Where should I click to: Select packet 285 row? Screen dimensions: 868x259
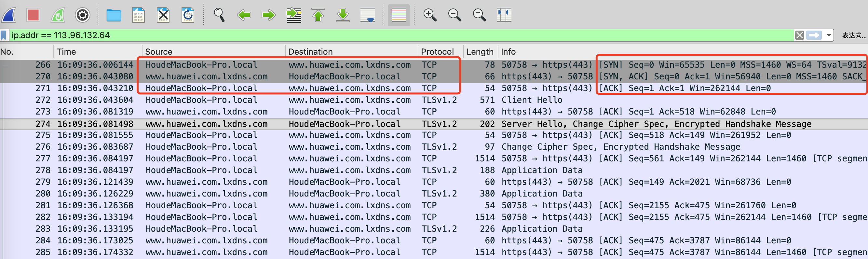click(434, 252)
